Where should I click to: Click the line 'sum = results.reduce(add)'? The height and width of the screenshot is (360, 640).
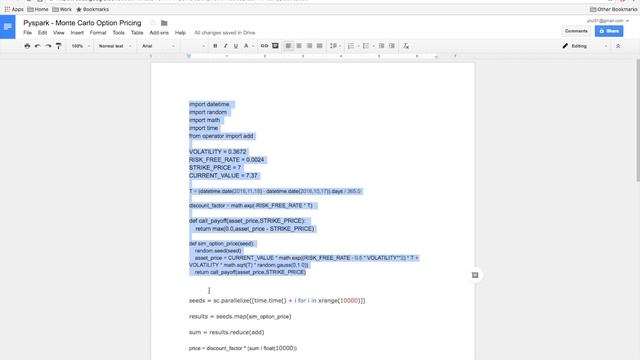pyautogui.click(x=227, y=333)
